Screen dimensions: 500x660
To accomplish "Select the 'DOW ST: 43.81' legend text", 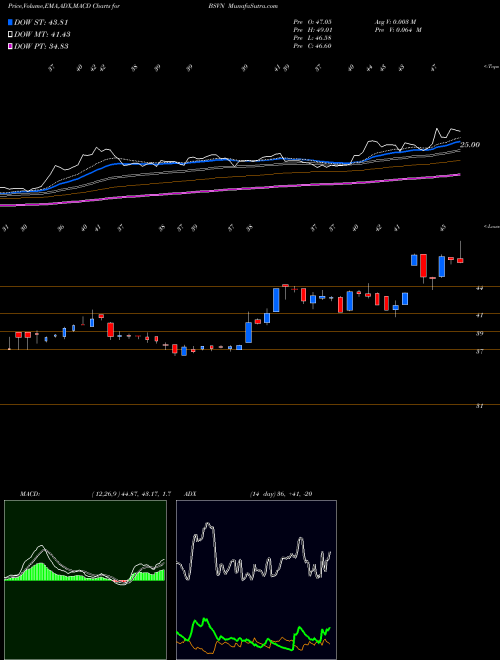I will 41,23.
